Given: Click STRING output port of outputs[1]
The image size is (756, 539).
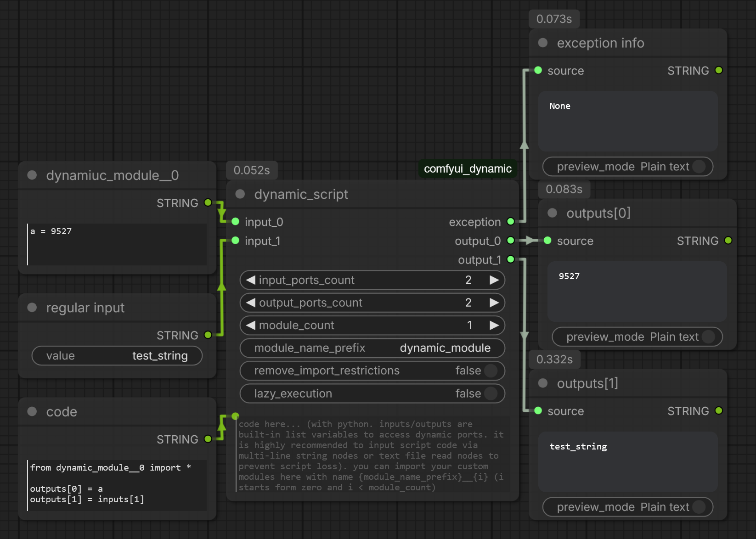Looking at the screenshot, I should pos(719,410).
